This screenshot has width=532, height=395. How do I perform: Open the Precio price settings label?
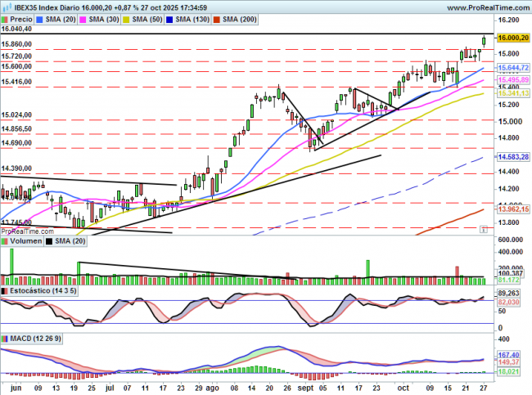22,17
